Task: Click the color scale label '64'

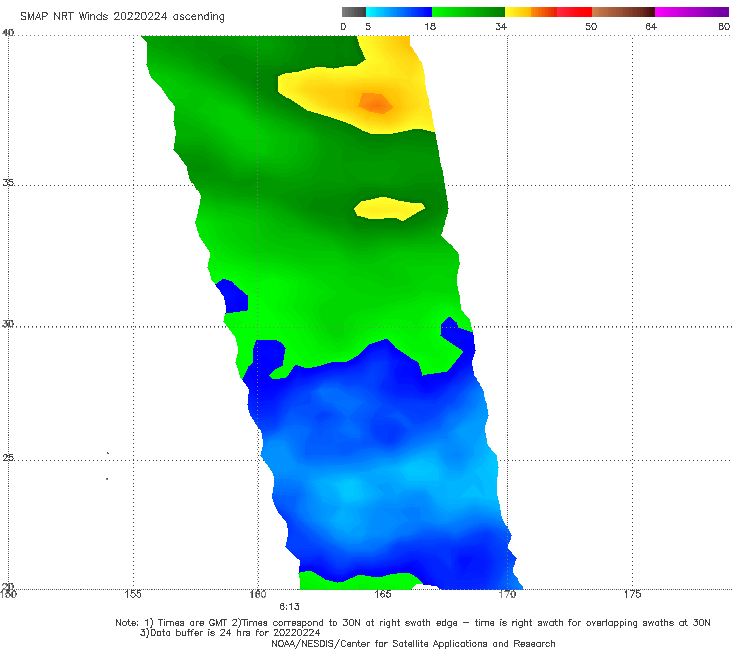Action: coord(651,27)
